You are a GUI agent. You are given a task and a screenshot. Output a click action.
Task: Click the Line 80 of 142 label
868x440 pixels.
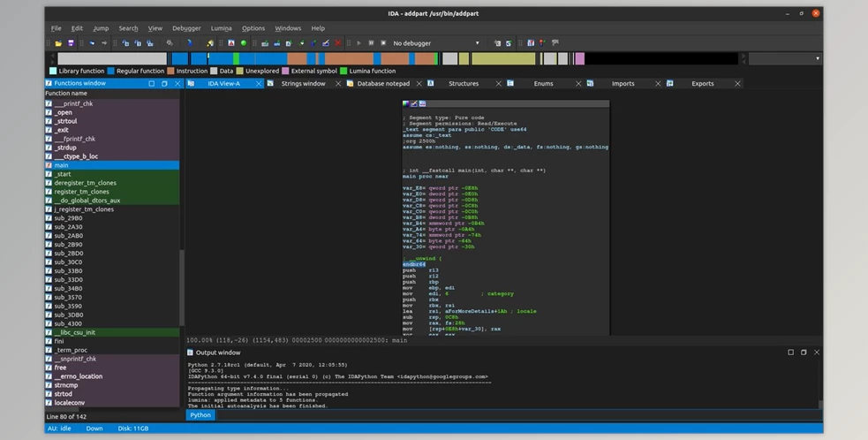66,417
